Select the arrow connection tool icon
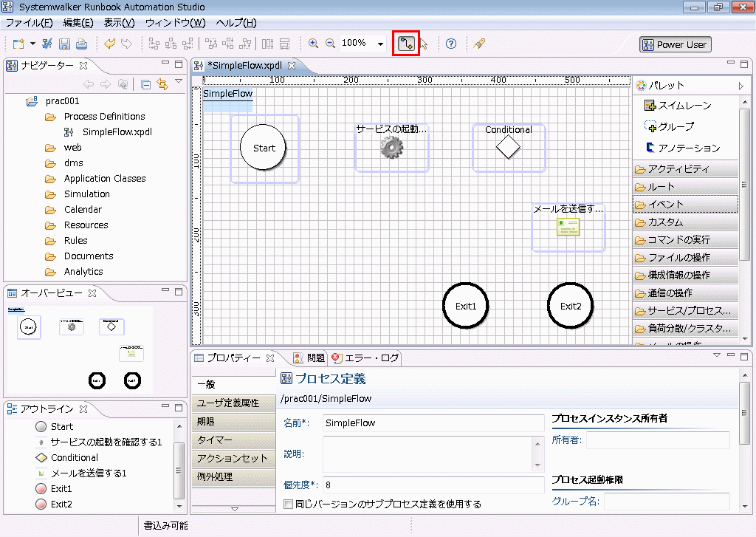Viewport: 756px width, 537px height. 406,44
